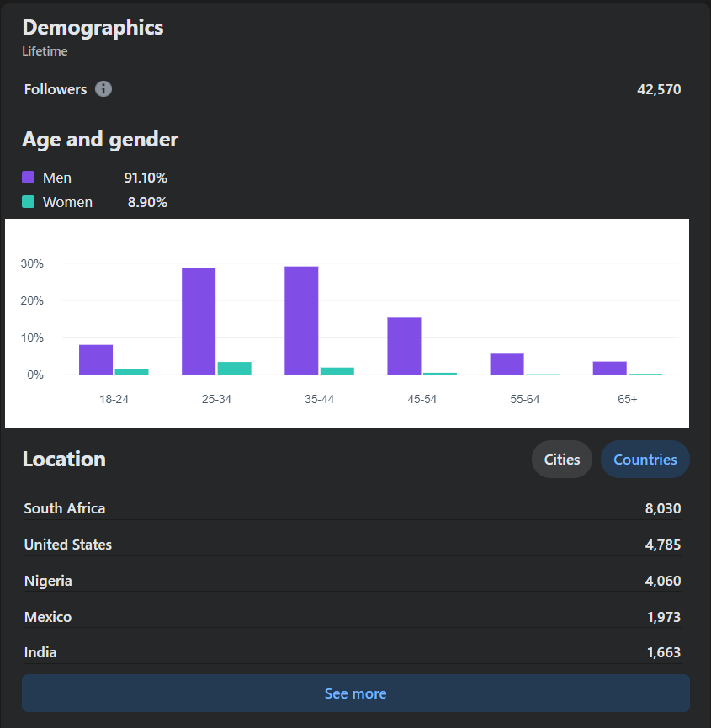Click the Followers count 42,570
711x728 pixels.
(659, 89)
